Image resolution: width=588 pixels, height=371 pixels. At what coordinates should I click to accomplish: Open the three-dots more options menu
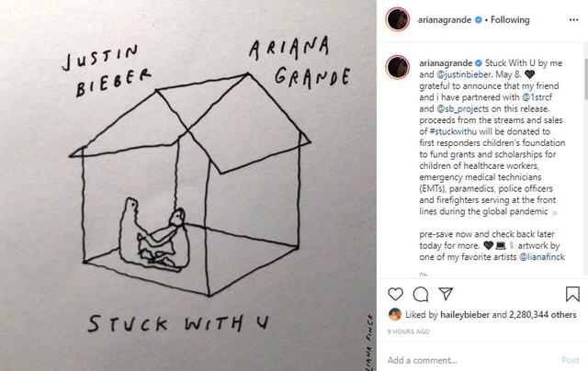click(x=573, y=20)
